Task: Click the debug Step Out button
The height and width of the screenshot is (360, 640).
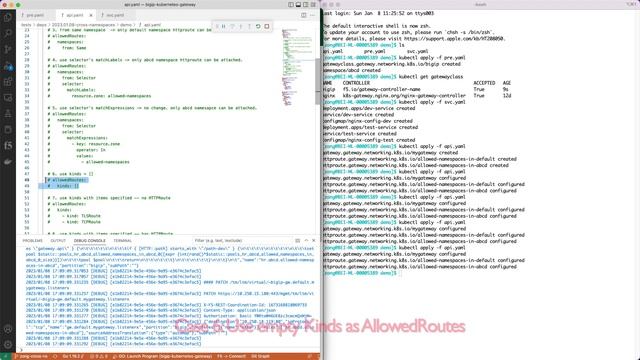Action: [249, 26]
